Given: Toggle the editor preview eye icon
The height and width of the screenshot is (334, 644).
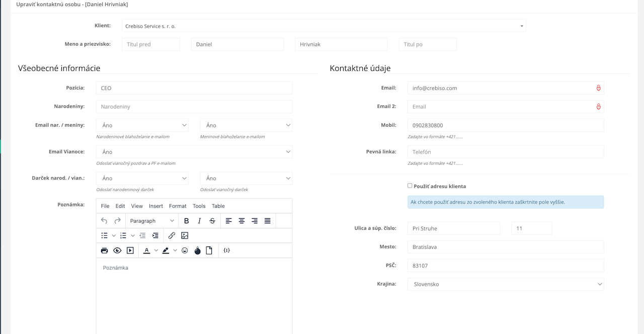Looking at the screenshot, I should tap(117, 251).
